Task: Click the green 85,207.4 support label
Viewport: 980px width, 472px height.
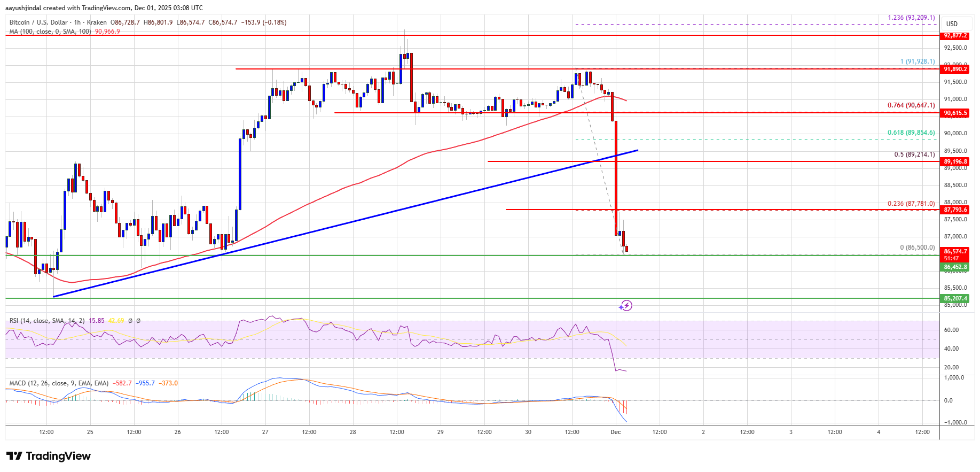Action: (955, 299)
